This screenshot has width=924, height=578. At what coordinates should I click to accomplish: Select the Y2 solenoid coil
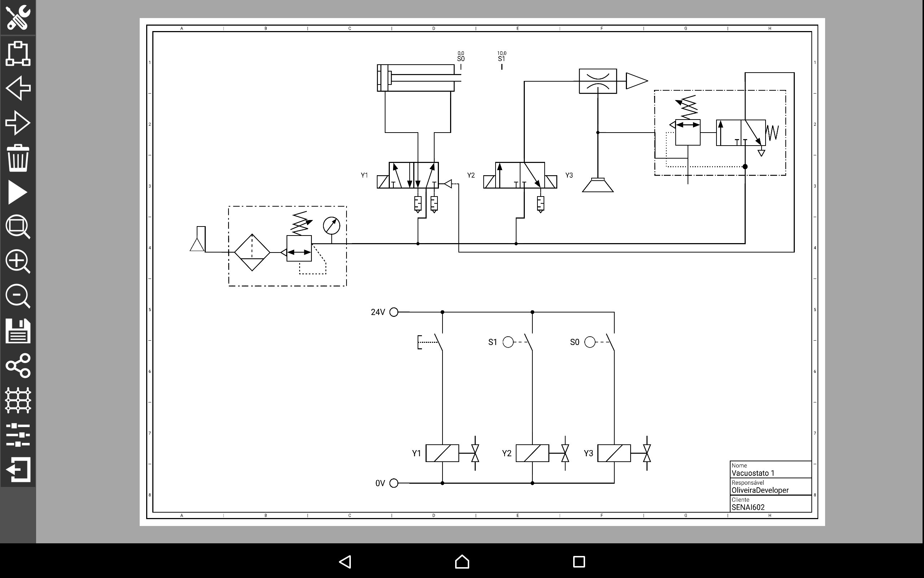(x=532, y=453)
